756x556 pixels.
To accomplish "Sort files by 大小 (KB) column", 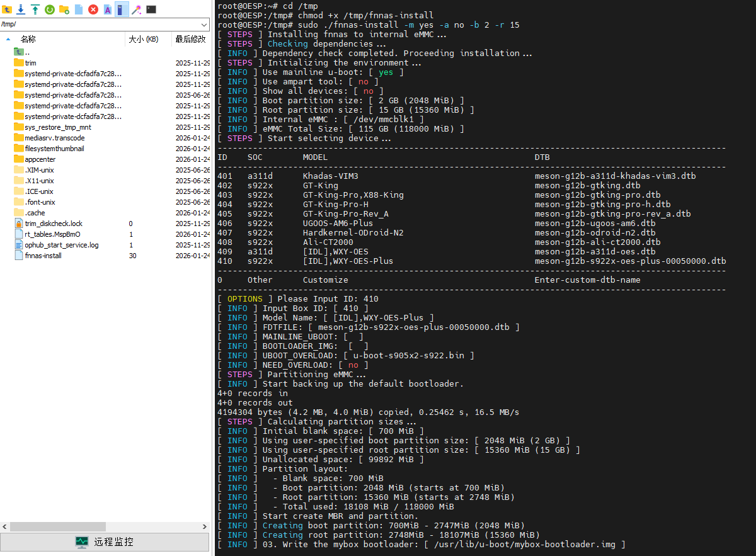I will coord(143,39).
